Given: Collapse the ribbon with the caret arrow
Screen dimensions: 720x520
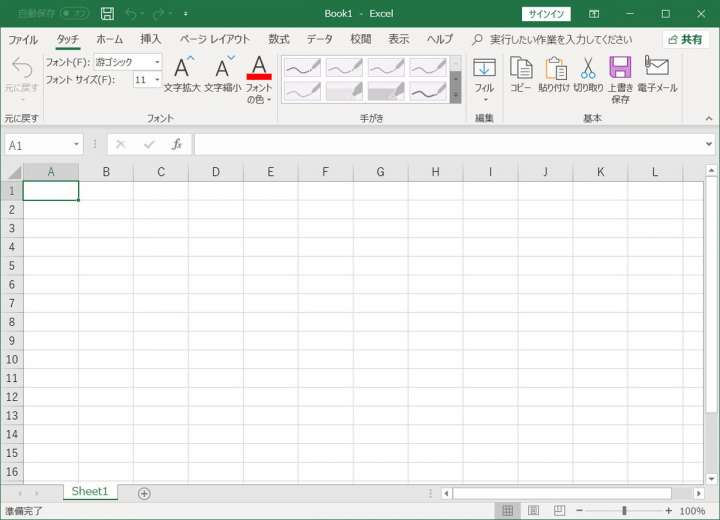Looking at the screenshot, I should [709, 119].
